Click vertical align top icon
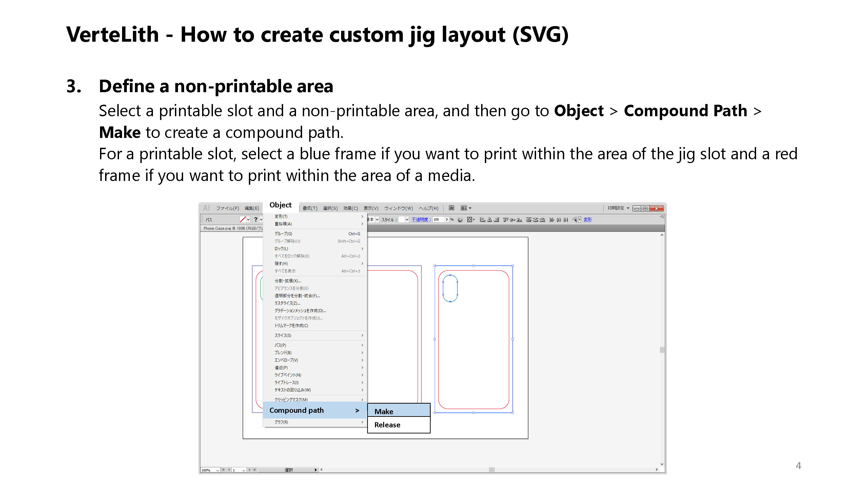The height and width of the screenshot is (488, 868). [506, 220]
